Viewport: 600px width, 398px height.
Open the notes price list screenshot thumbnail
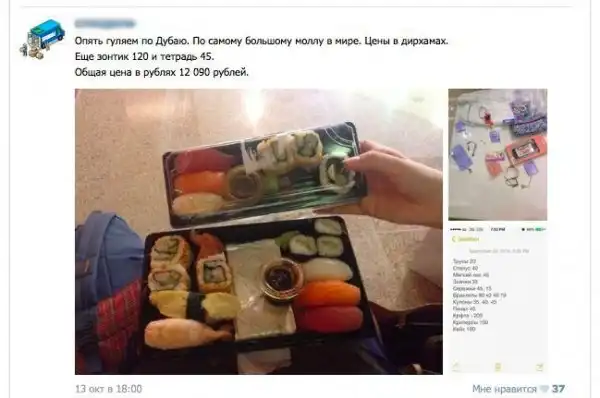pyautogui.click(x=497, y=300)
